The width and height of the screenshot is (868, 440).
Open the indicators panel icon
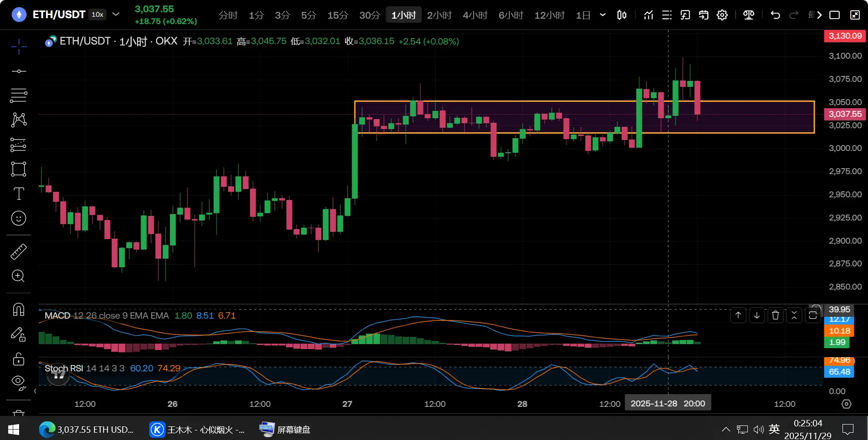click(649, 15)
